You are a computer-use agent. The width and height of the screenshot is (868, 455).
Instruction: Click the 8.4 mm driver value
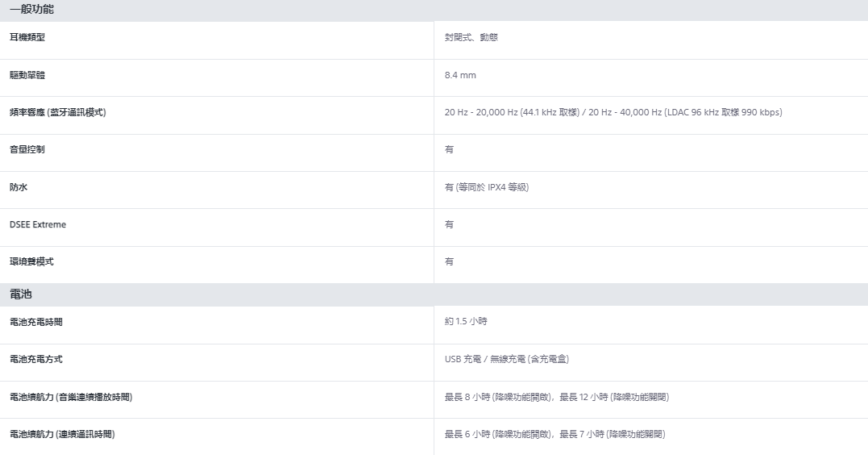[460, 75]
